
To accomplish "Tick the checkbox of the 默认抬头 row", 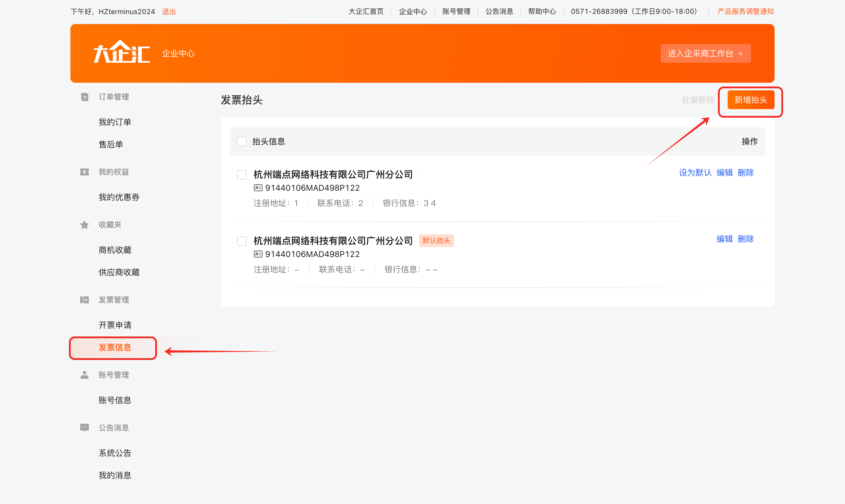I will coord(241,241).
